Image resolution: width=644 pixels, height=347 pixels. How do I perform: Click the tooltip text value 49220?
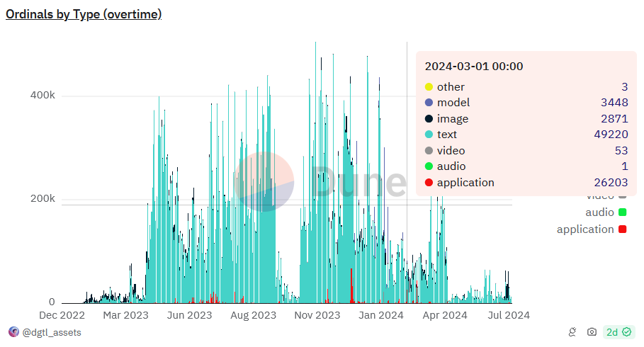[611, 135]
